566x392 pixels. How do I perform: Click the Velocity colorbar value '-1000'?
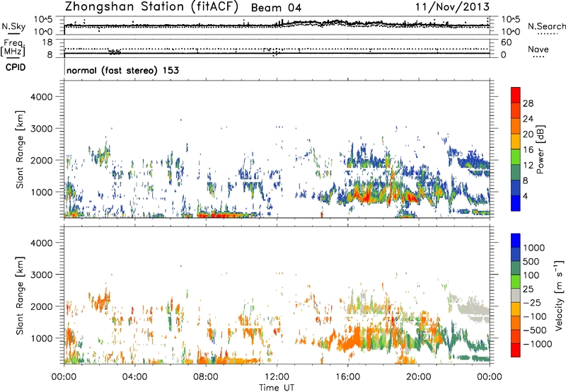[x=538, y=344]
